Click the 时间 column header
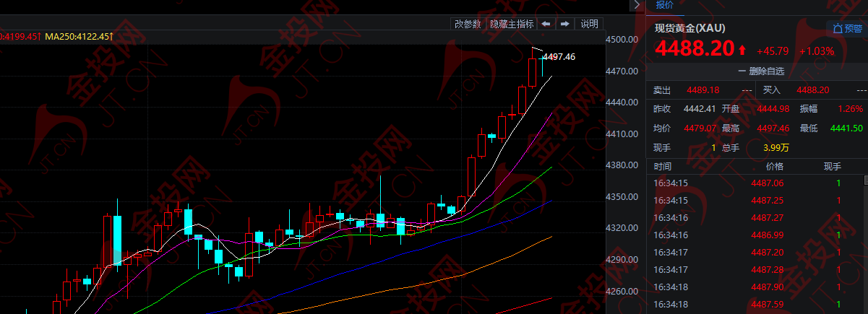Image resolution: width=868 pixels, height=314 pixels. point(662,166)
